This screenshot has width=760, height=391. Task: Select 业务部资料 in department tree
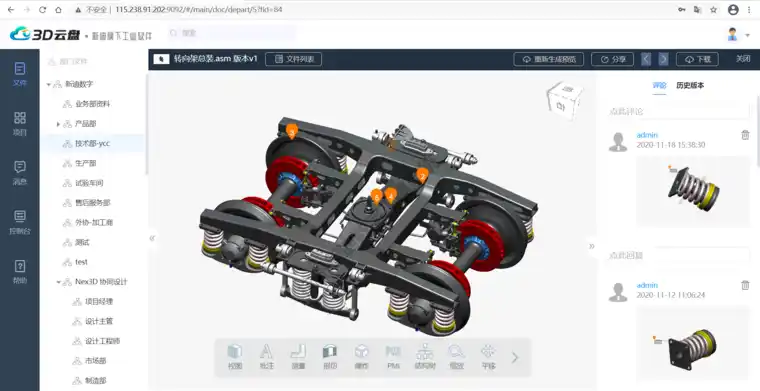(x=93, y=104)
